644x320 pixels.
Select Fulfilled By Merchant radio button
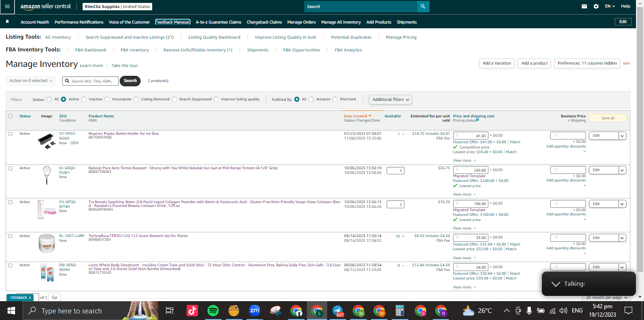click(x=335, y=99)
